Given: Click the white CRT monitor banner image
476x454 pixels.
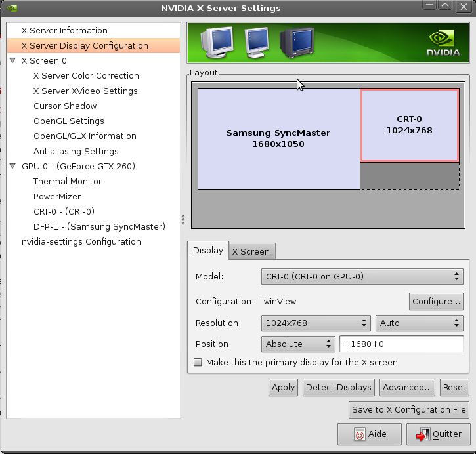Looking at the screenshot, I should (x=217, y=43).
